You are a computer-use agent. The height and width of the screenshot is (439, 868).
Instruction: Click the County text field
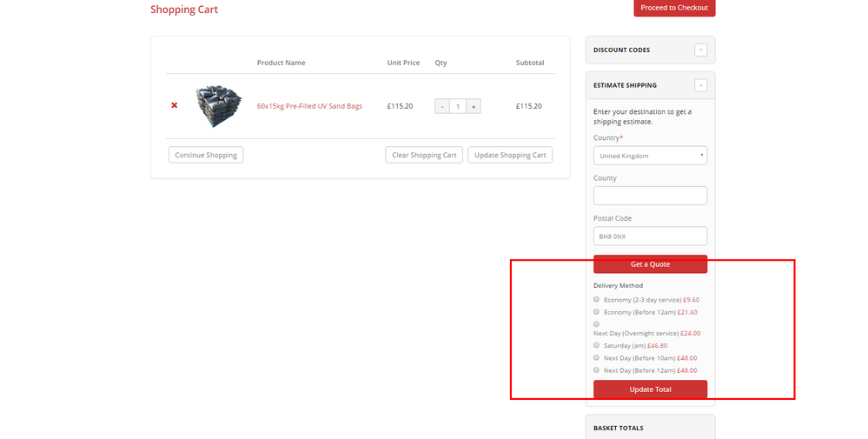pos(650,196)
